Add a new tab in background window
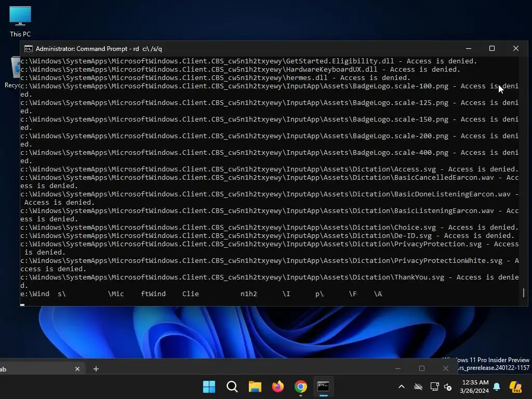Image resolution: width=532 pixels, height=399 pixels. pos(96,369)
